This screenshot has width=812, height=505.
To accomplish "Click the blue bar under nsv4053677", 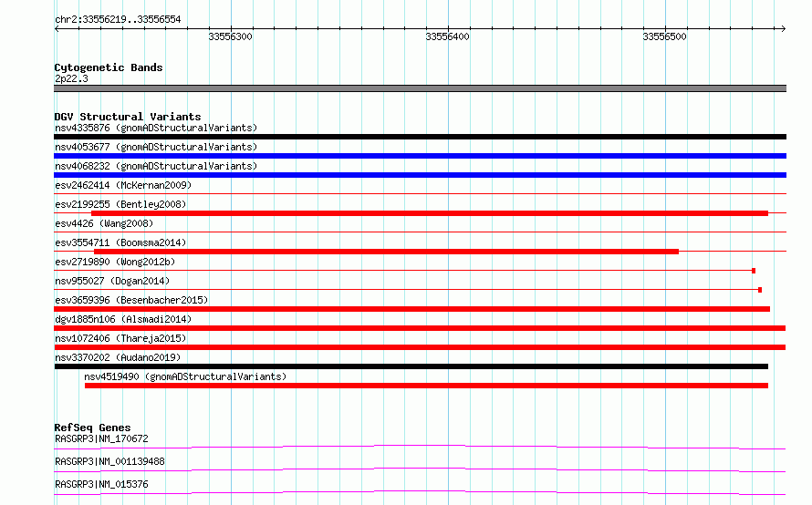I will pyautogui.click(x=420, y=156).
